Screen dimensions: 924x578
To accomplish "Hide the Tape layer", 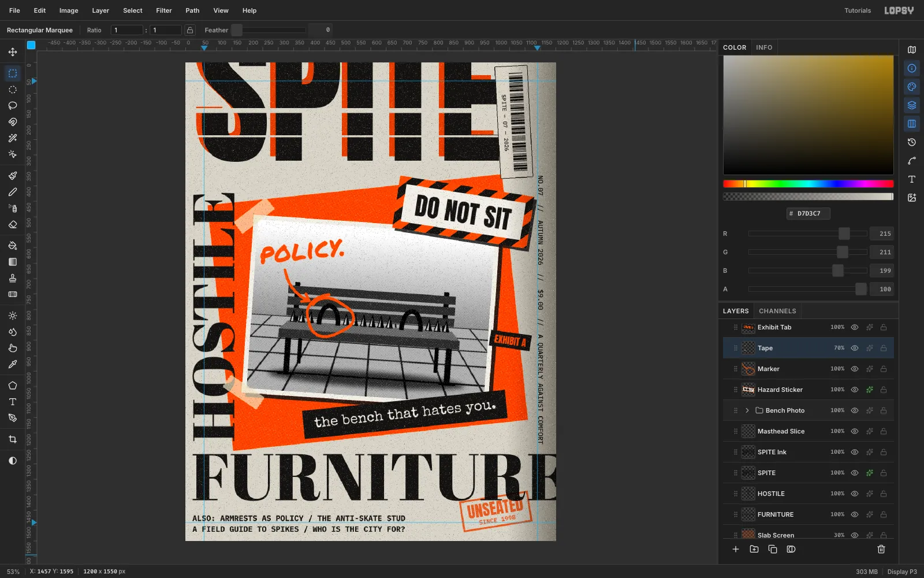I will point(855,348).
